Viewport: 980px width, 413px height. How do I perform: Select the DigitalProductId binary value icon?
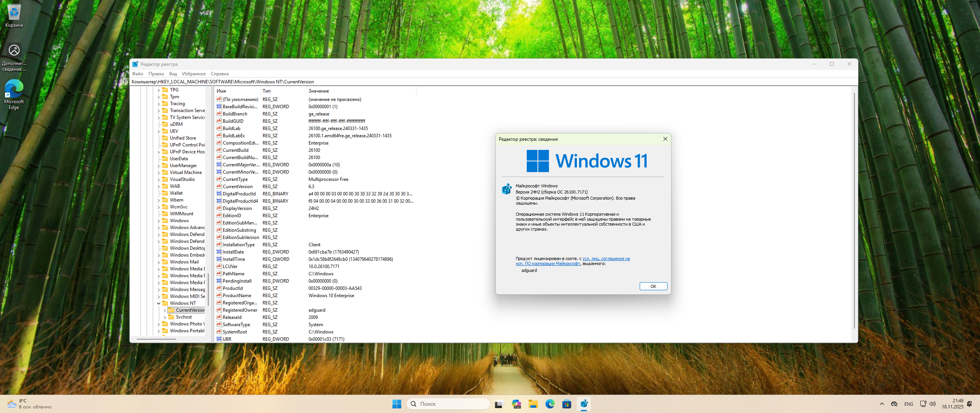(x=219, y=194)
